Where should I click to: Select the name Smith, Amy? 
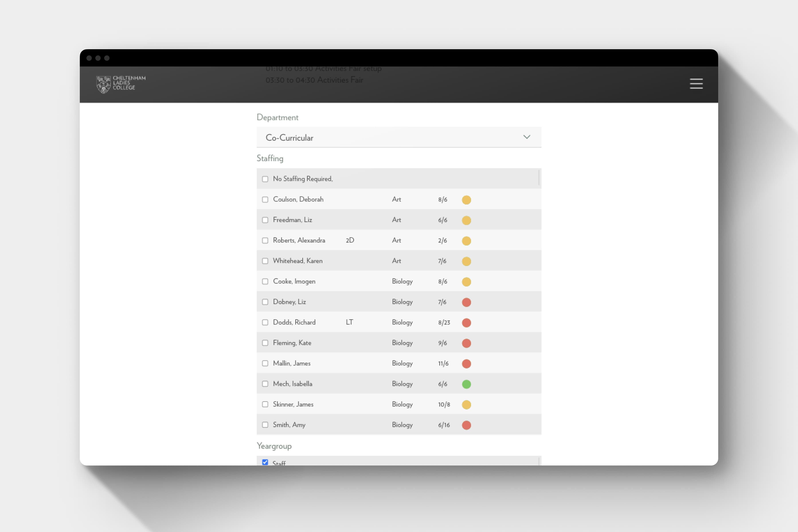coord(289,425)
